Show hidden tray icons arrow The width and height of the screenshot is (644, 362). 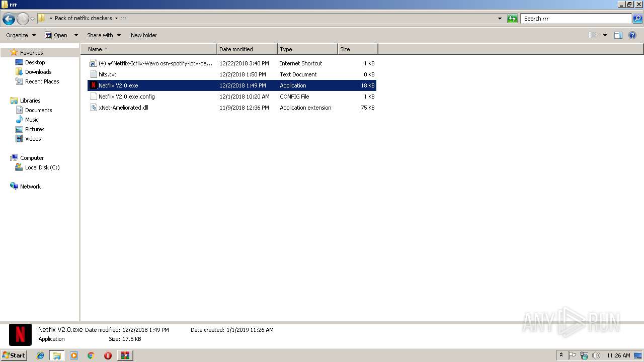tap(561, 355)
